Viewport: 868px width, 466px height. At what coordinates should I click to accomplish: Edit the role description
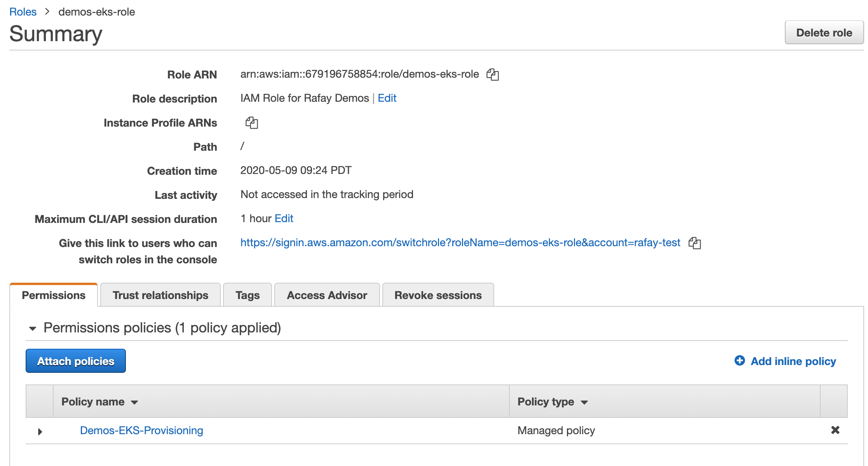pyautogui.click(x=387, y=98)
